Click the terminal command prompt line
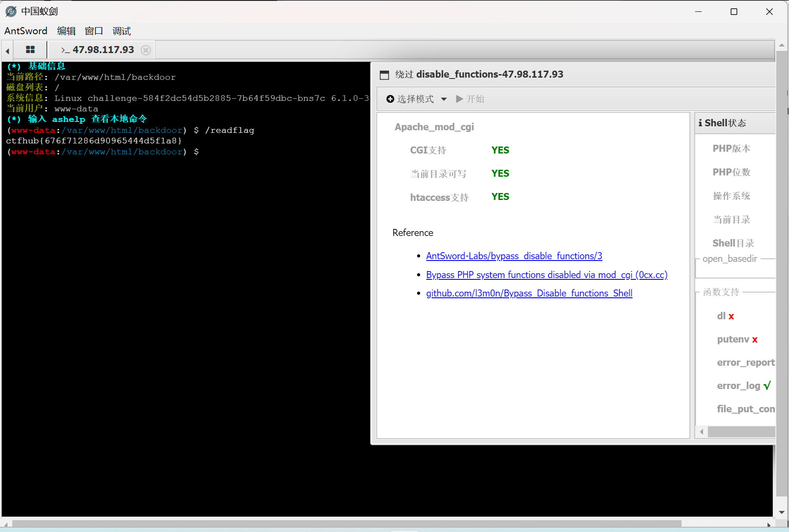This screenshot has height=532, width=789. coord(103,152)
